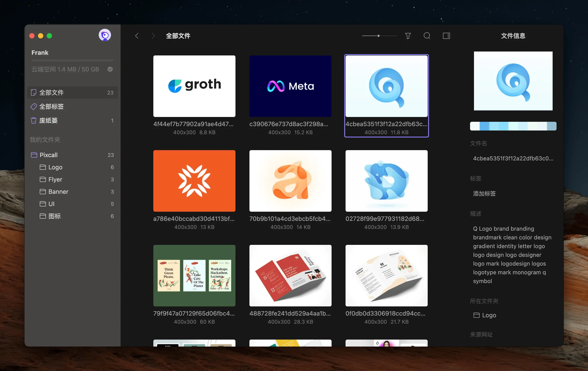Click the 我的文件夹 section header
The image size is (588, 371).
pos(45,139)
